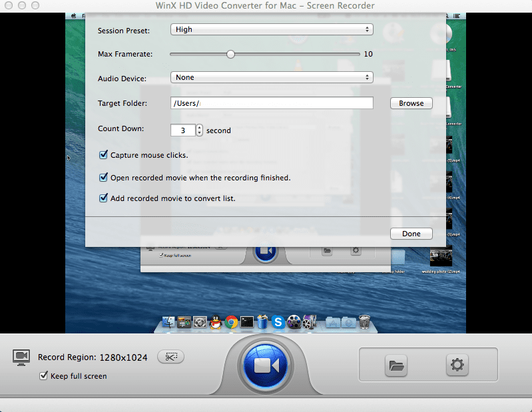Open Trash in the preview dock
The width and height of the screenshot is (532, 412).
364,321
